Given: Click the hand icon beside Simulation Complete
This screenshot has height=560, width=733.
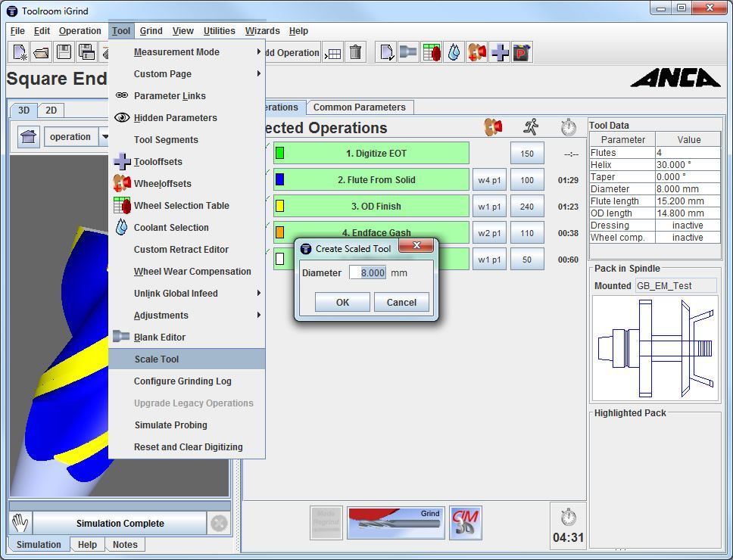Looking at the screenshot, I should pos(20,523).
